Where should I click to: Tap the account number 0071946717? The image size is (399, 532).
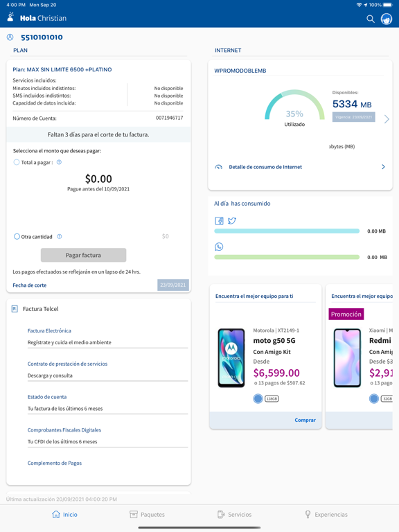pyautogui.click(x=169, y=118)
